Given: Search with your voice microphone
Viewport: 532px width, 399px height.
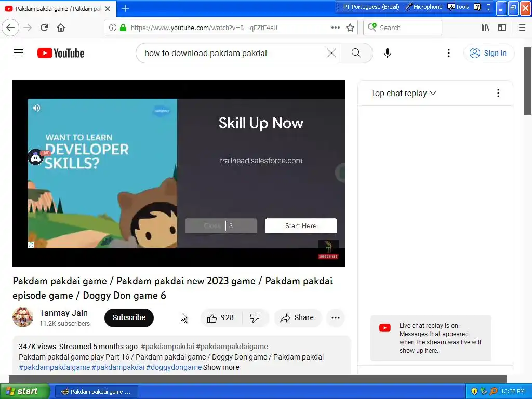Looking at the screenshot, I should tap(388, 53).
